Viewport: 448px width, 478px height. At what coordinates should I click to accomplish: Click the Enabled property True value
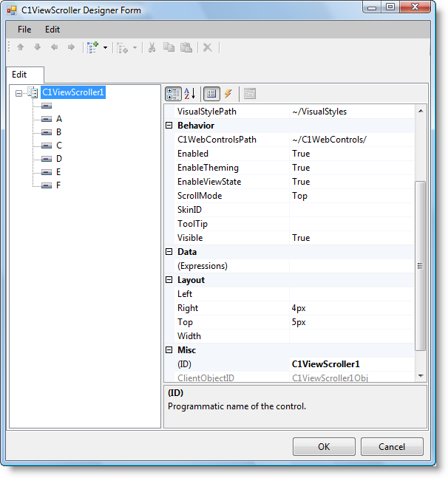click(352, 154)
